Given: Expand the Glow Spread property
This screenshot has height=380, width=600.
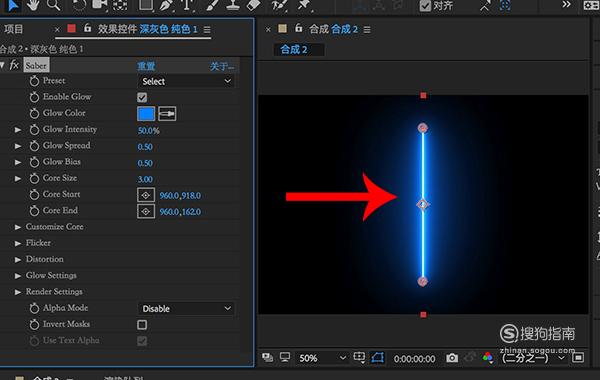Looking at the screenshot, I should click(x=18, y=146).
